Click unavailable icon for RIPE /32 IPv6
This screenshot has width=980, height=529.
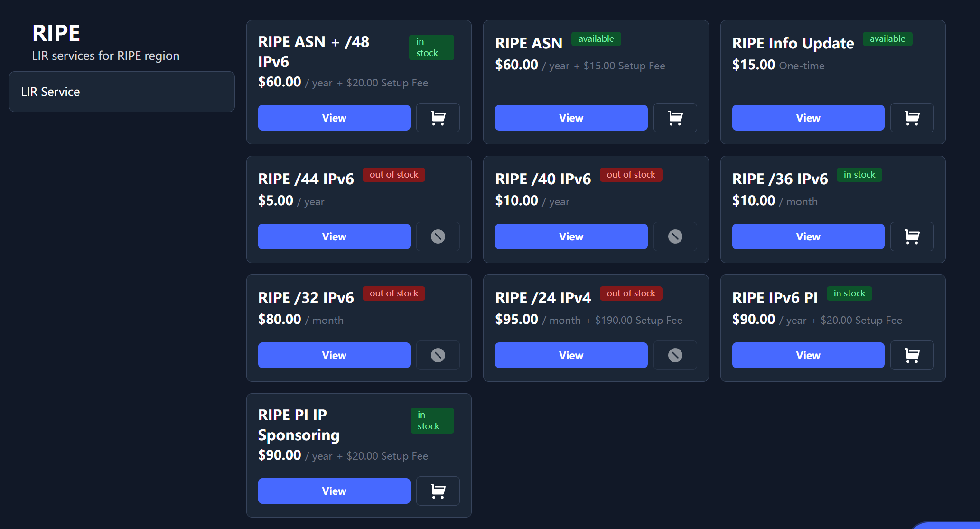pos(438,355)
